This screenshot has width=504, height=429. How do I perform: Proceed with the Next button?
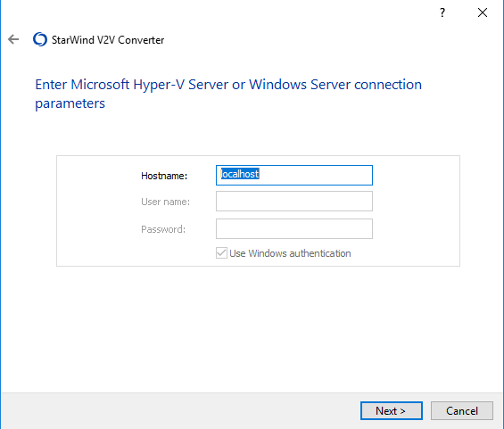[x=392, y=410]
